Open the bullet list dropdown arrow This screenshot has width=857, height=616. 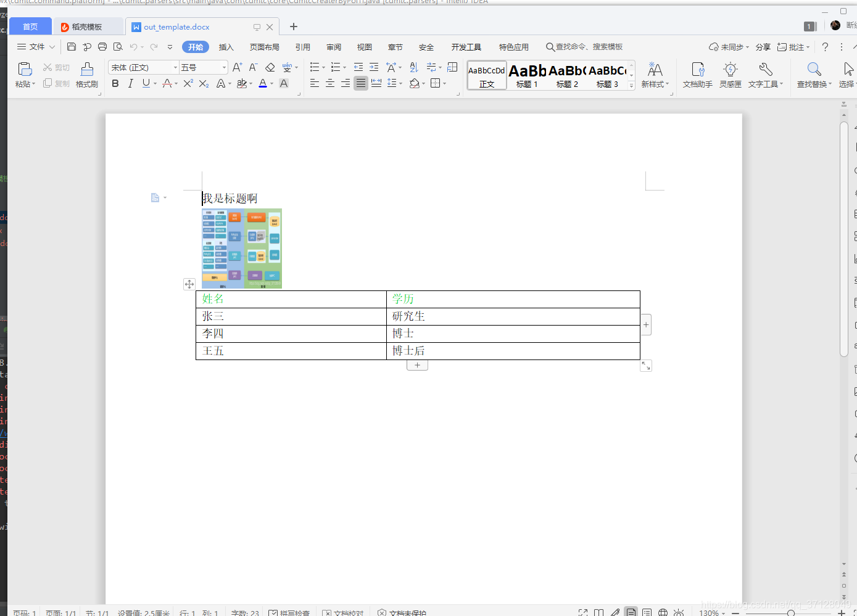pyautogui.click(x=323, y=68)
